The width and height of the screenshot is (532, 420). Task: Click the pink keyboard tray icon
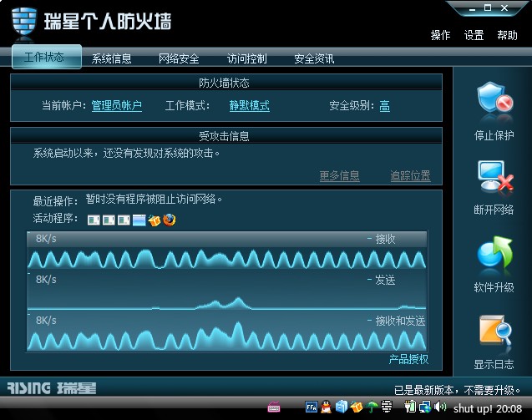pyautogui.click(x=274, y=407)
